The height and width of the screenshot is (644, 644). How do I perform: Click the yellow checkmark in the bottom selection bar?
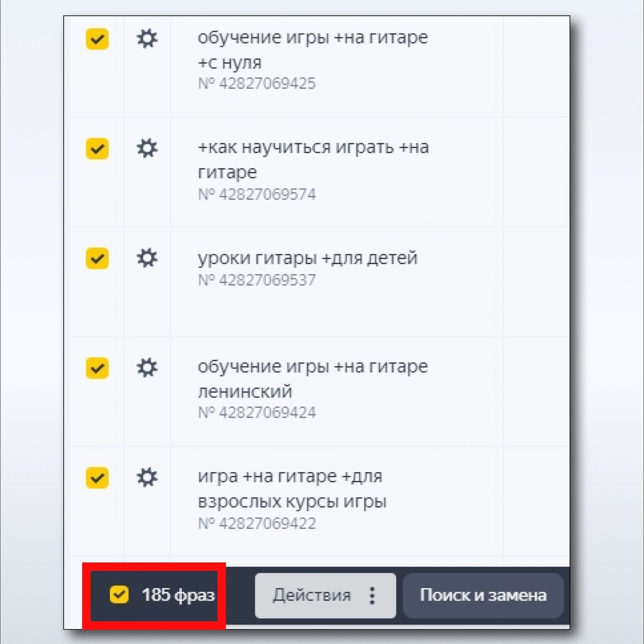(x=120, y=595)
